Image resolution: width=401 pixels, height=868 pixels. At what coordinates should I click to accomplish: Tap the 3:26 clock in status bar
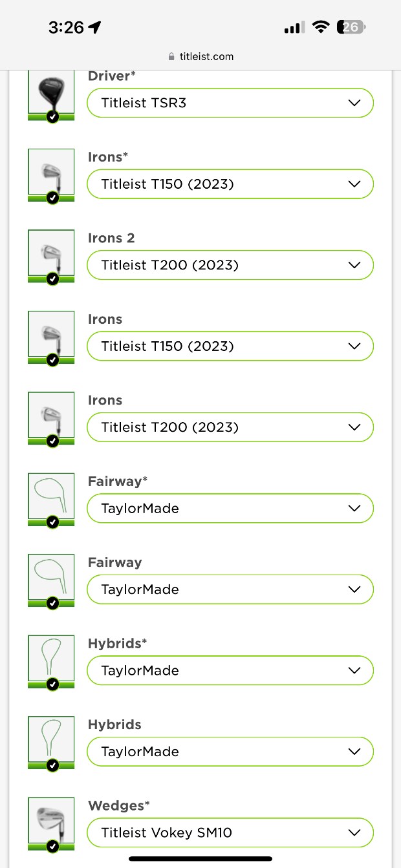66,27
